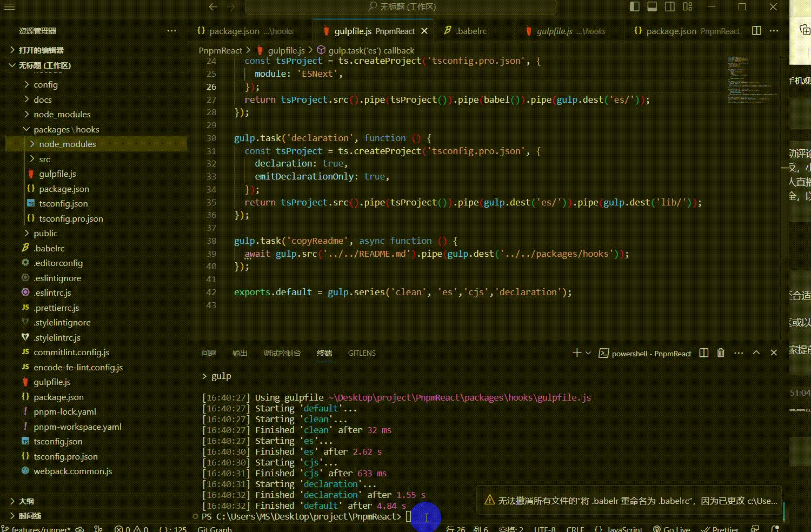Switch to the .babelrc editor tab

[x=471, y=31]
